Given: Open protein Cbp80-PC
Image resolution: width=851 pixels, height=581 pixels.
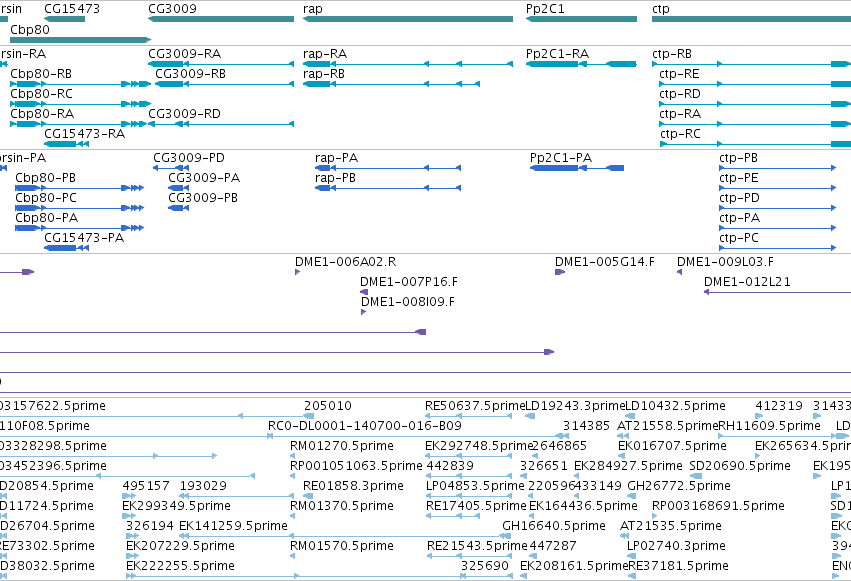Looking at the screenshot, I should tap(46, 198).
